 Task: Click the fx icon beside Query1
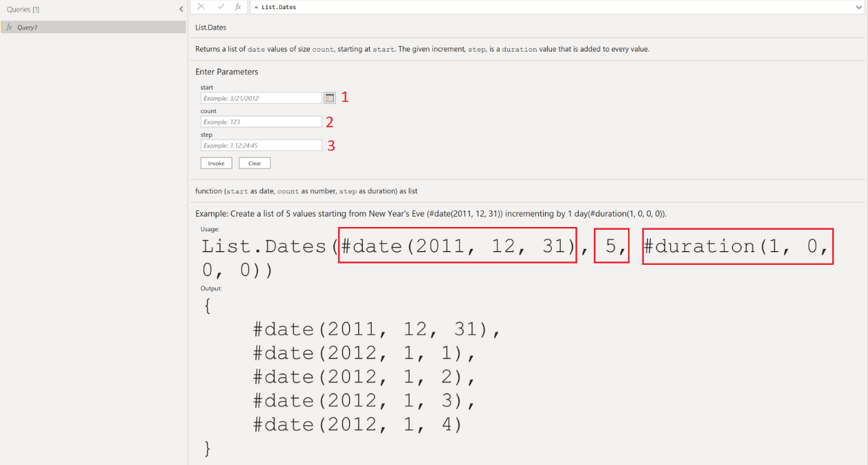click(x=10, y=27)
